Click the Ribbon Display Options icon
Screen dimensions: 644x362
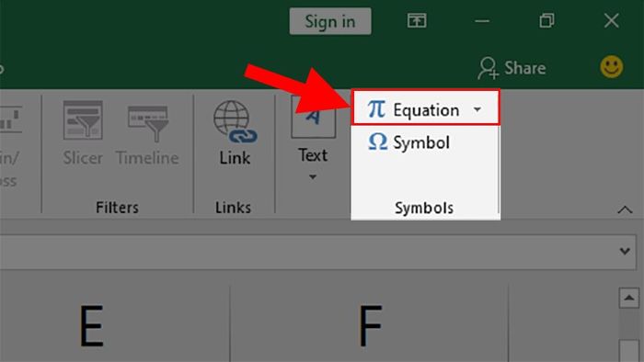coord(417,20)
